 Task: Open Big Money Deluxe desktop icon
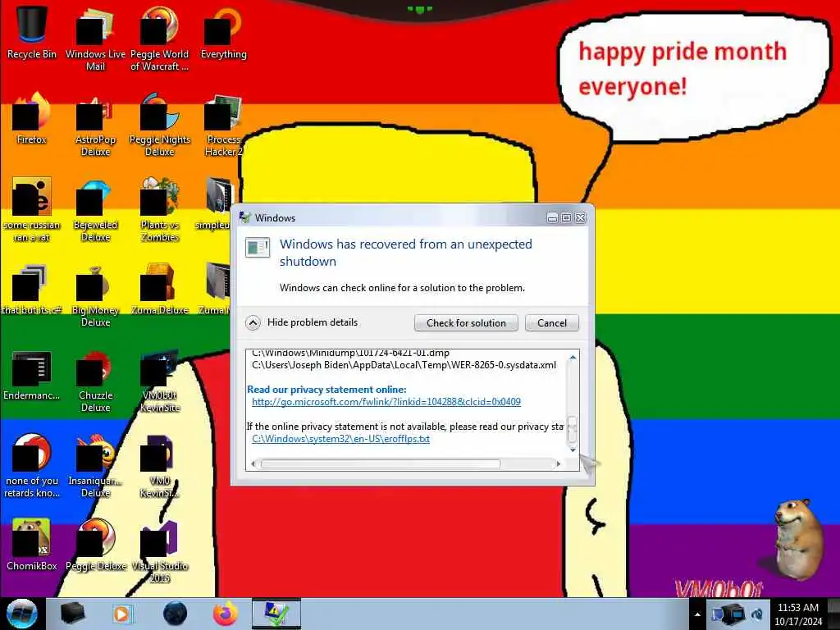click(95, 295)
